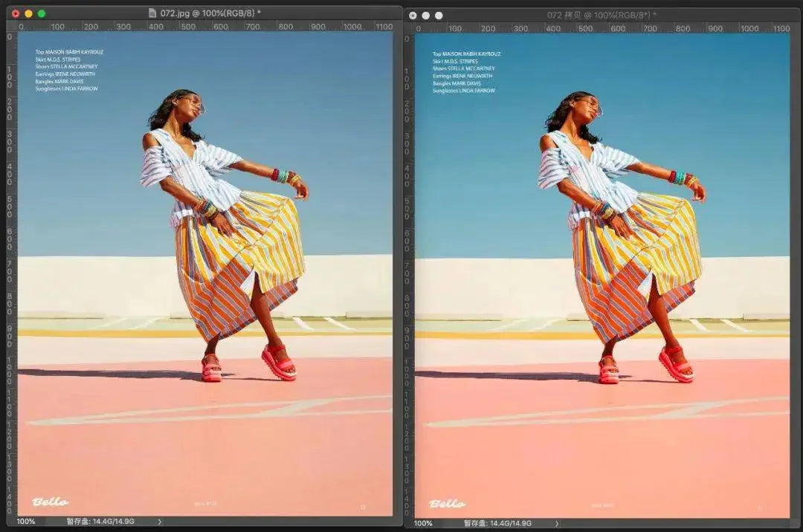803x532 pixels.
Task: Click the 暂存盘 status info in 072 拷贝 window
Action: (497, 523)
